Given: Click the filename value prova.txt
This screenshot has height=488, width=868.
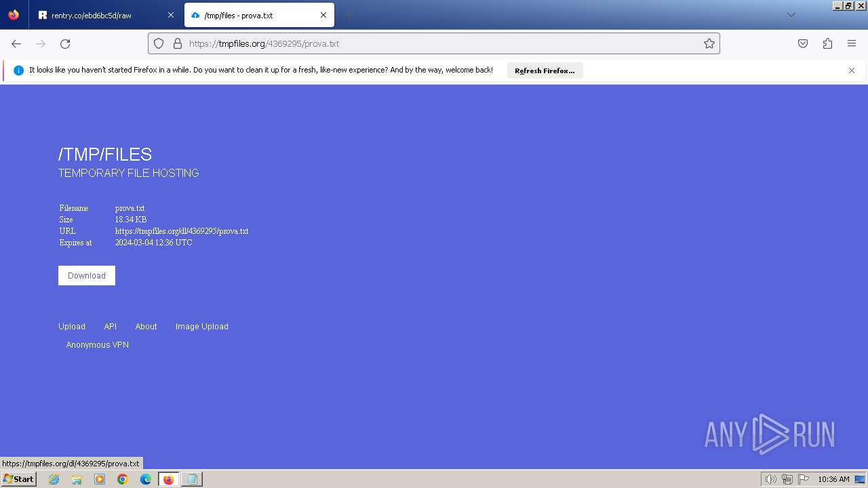Looking at the screenshot, I should point(130,208).
